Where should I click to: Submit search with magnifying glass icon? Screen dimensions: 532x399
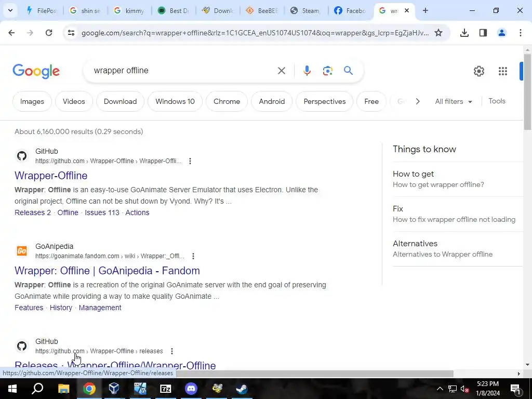click(x=348, y=71)
